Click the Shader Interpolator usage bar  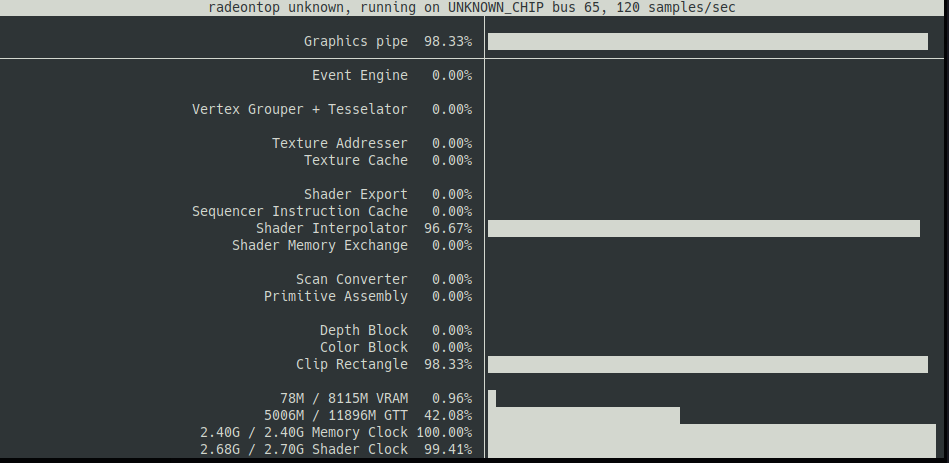pyautogui.click(x=704, y=228)
